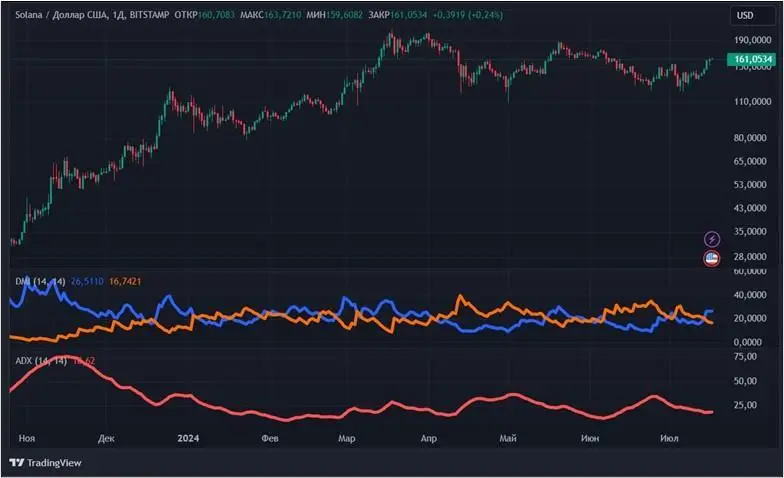This screenshot has width=784, height=478.
Task: Click the TradingView logo
Action: tap(46, 462)
